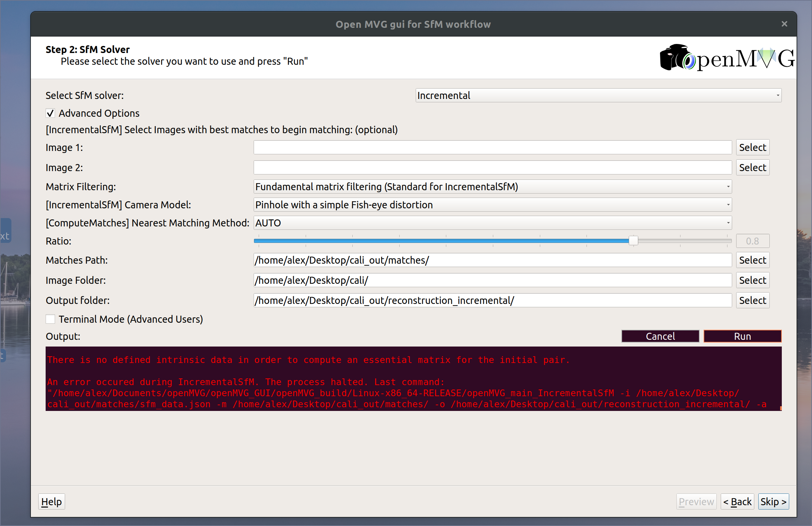Go to the previous step with Back
This screenshot has width=812, height=526.
point(737,502)
